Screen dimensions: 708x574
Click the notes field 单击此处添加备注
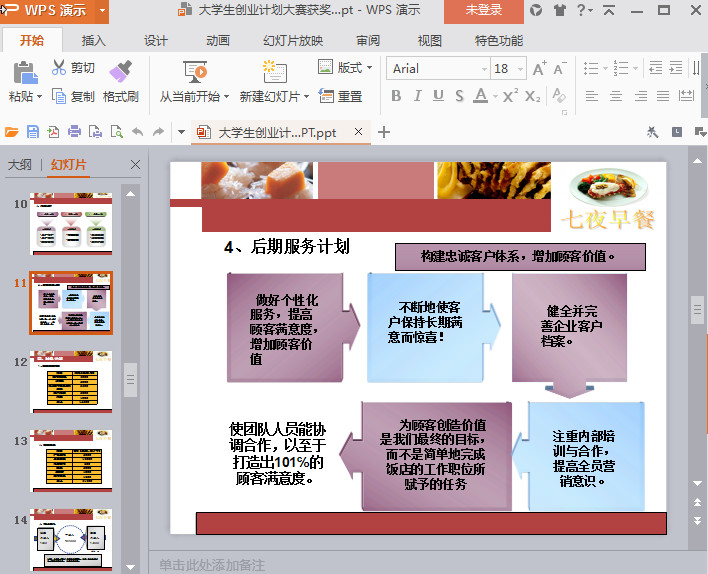212,565
